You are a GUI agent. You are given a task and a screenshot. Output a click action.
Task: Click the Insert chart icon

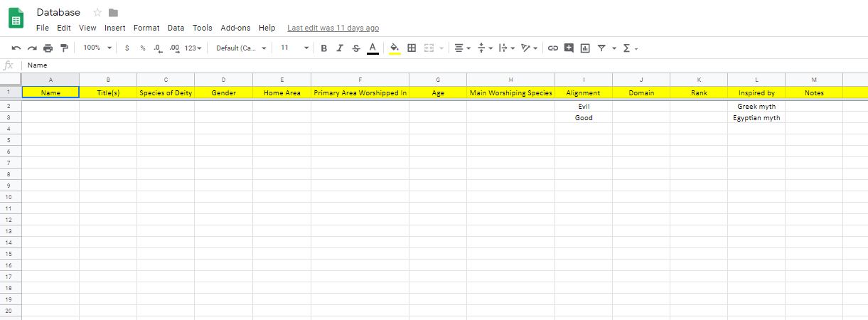(585, 48)
